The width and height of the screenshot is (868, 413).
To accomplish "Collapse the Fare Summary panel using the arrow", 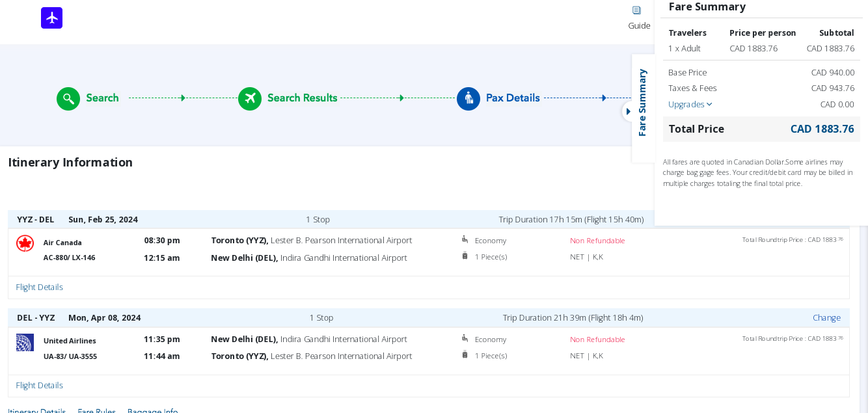I will pyautogui.click(x=628, y=111).
